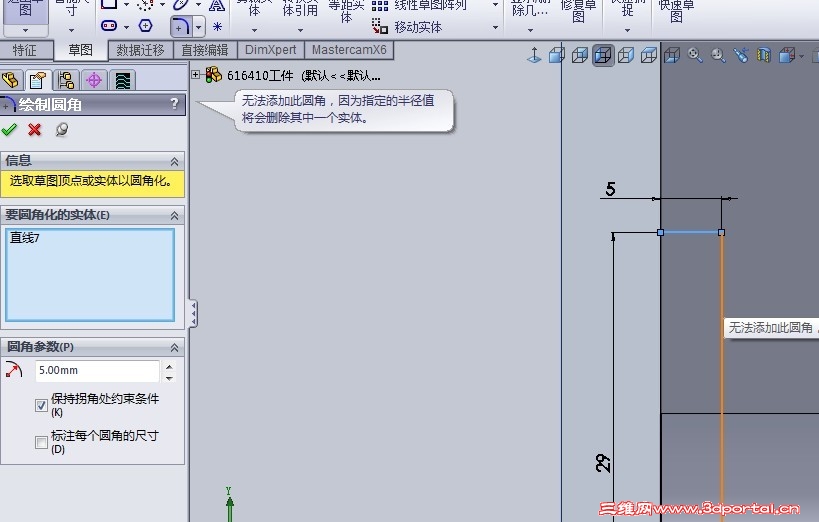This screenshot has width=819, height=522.
Task: Click the dimension value 29 in sketch
Action: tap(603, 463)
